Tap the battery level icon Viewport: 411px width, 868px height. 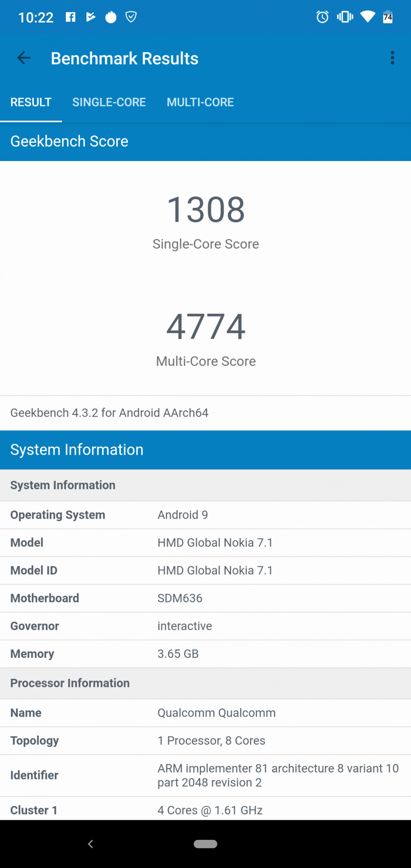tap(388, 17)
